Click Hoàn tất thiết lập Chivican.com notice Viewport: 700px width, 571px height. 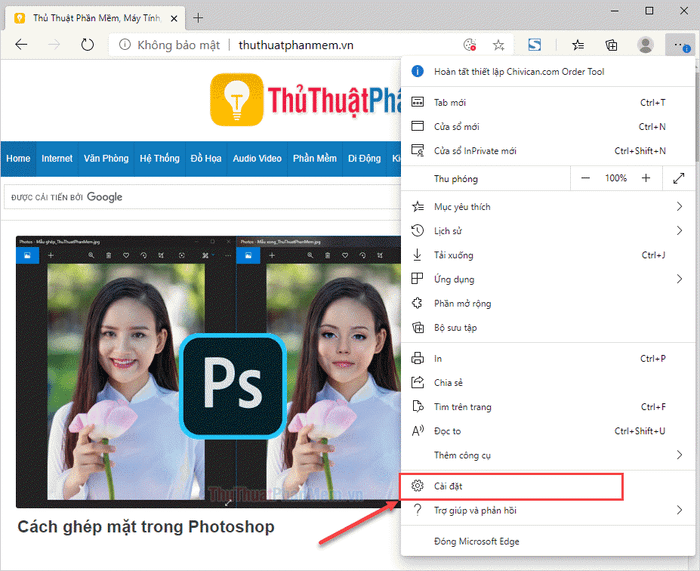click(x=548, y=71)
